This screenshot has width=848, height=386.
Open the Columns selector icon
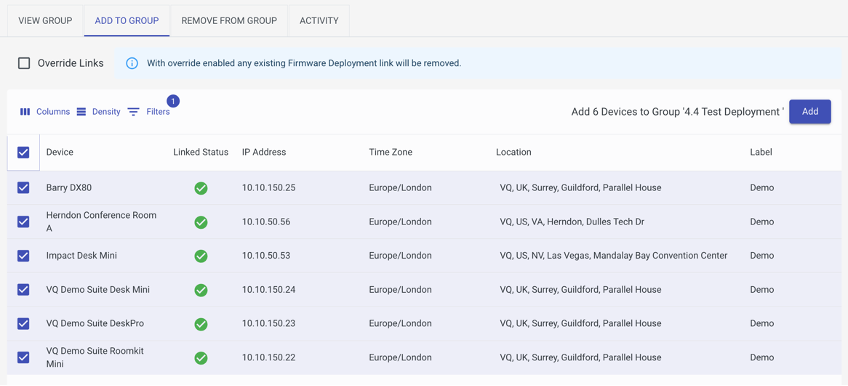click(25, 112)
